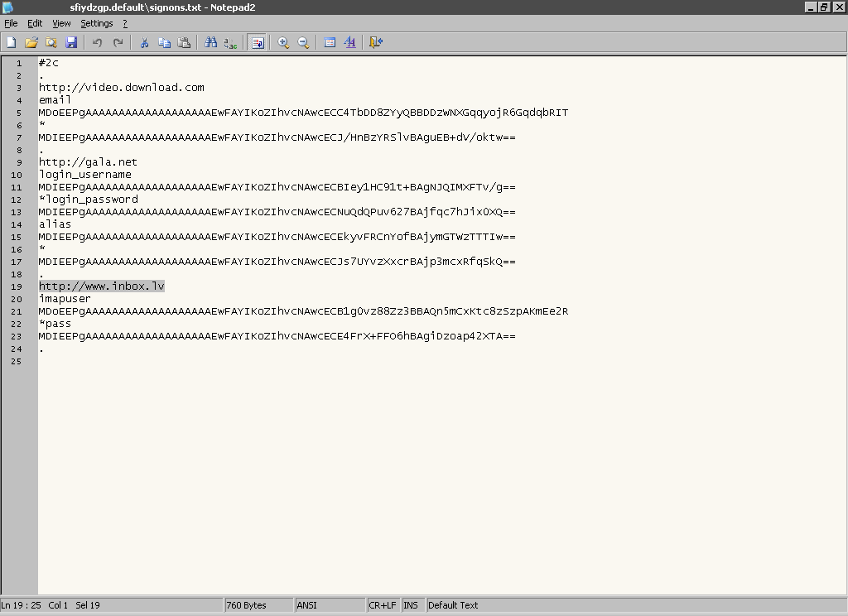Screen dimensions: 848x616
Task: Open the File menu
Action: (11, 23)
